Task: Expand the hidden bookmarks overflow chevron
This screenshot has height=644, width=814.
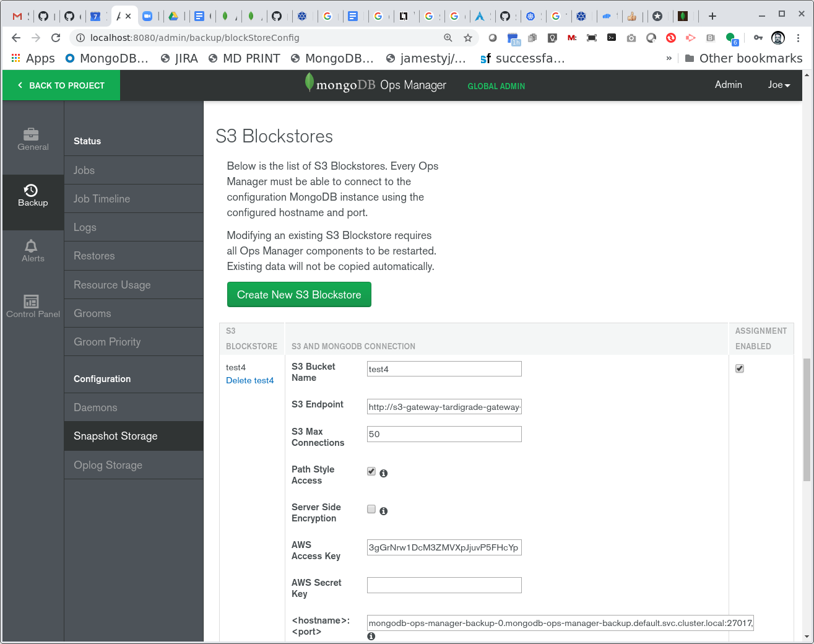Action: pos(669,58)
